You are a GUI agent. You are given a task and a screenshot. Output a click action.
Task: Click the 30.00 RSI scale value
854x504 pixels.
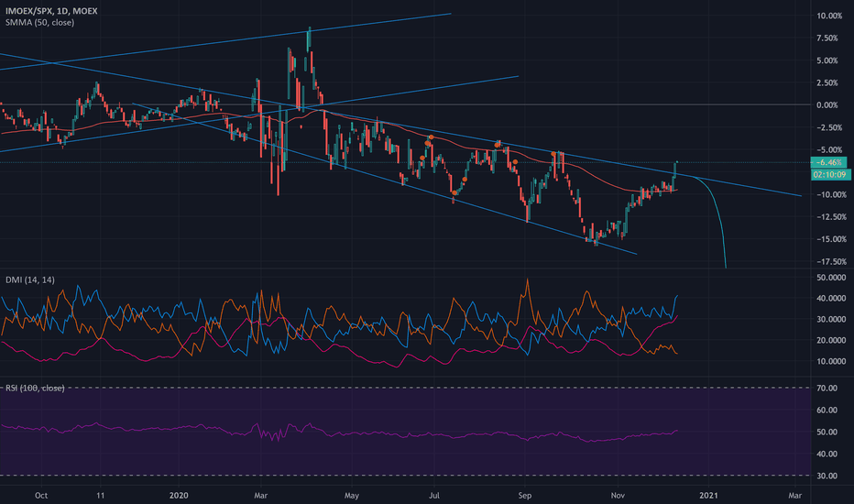point(827,476)
